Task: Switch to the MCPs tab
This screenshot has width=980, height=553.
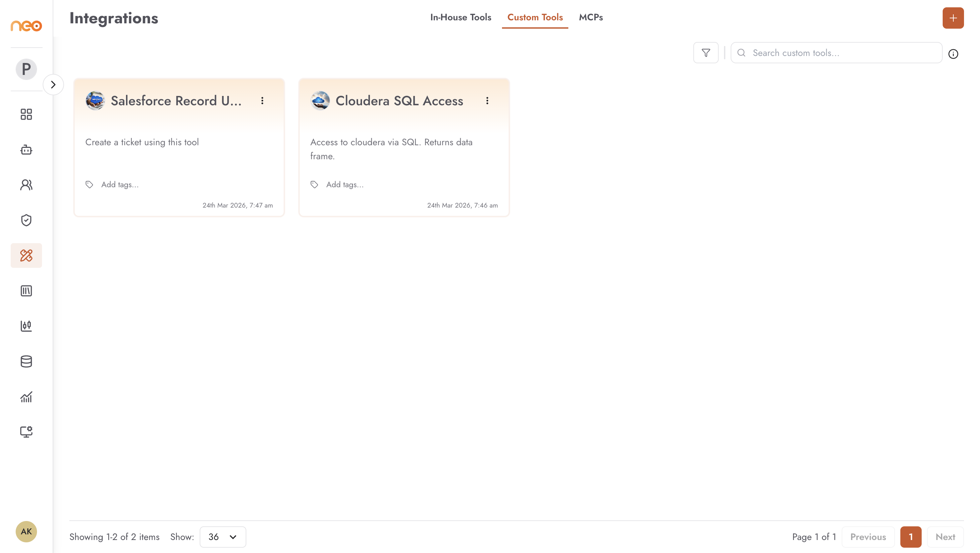Action: tap(591, 17)
